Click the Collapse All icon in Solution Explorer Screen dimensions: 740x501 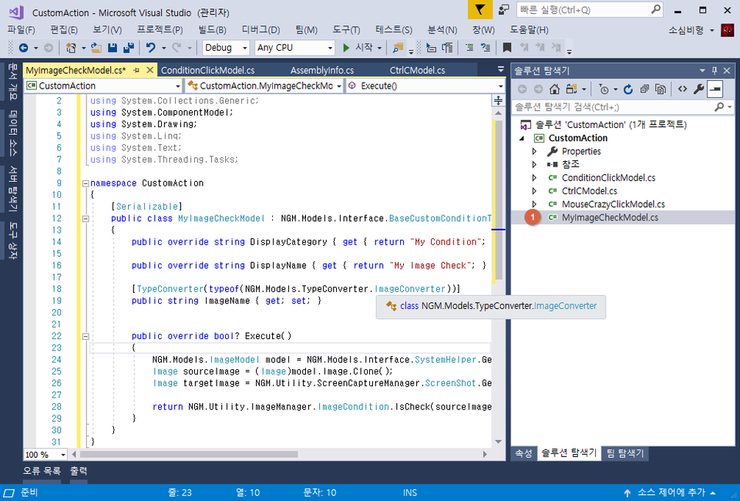(x=644, y=89)
